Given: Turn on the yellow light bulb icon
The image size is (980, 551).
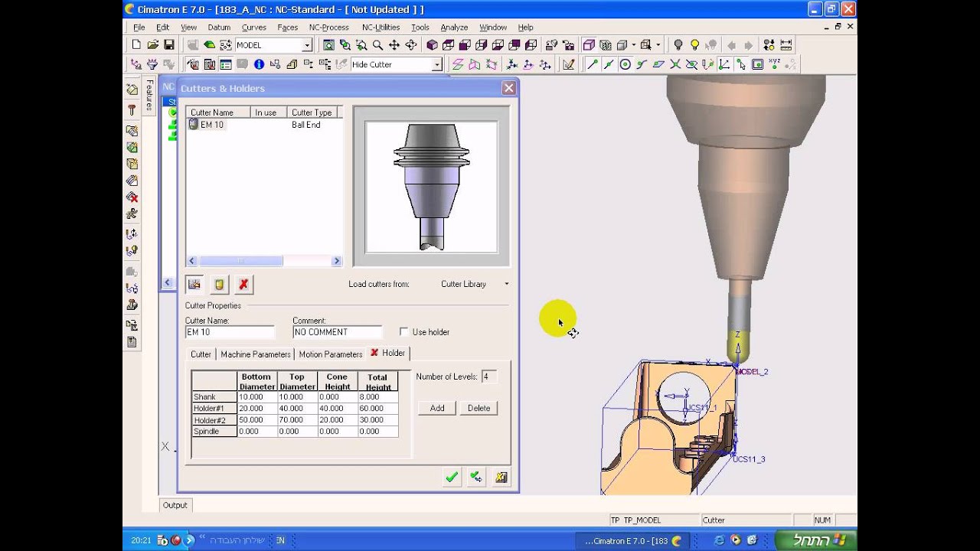Looking at the screenshot, I should point(695,45).
